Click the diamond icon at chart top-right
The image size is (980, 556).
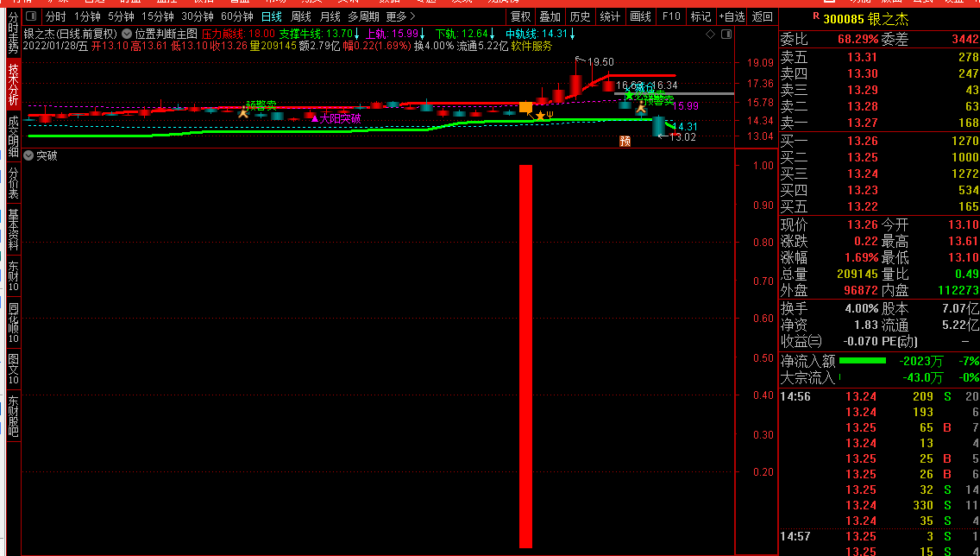point(710,35)
